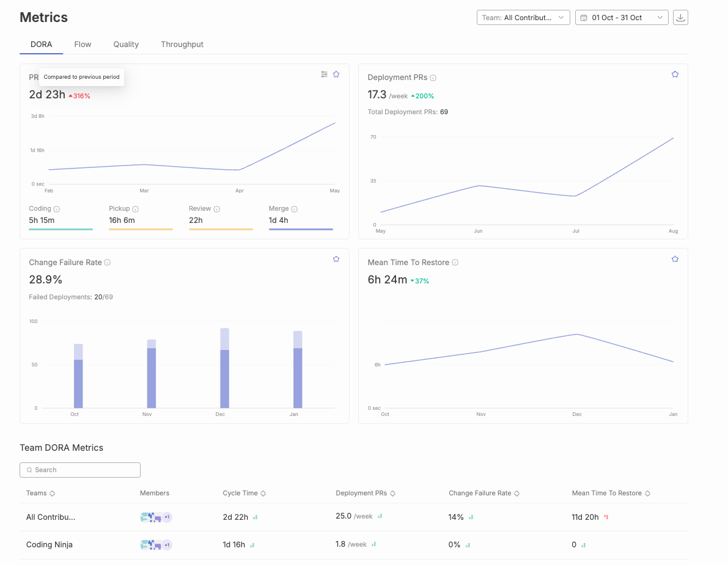This screenshot has height=565, width=728.
Task: Switch to the Quality tab
Action: tap(126, 45)
